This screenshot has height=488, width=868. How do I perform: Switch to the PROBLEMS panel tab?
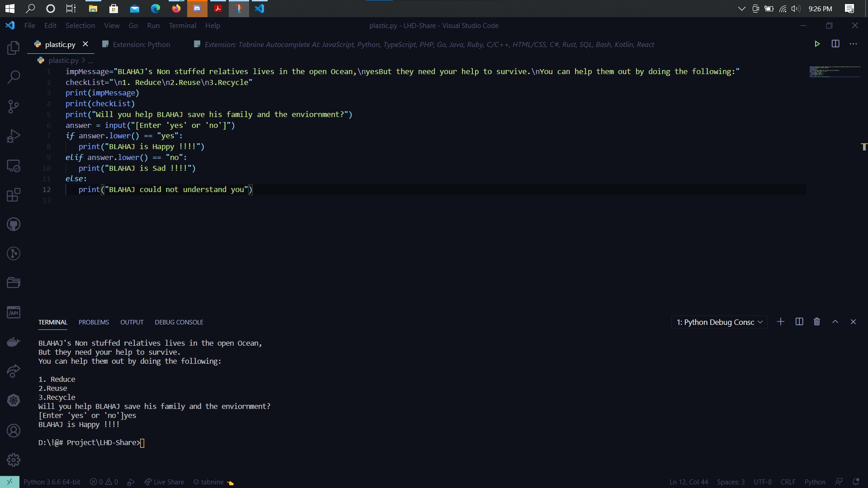point(94,322)
